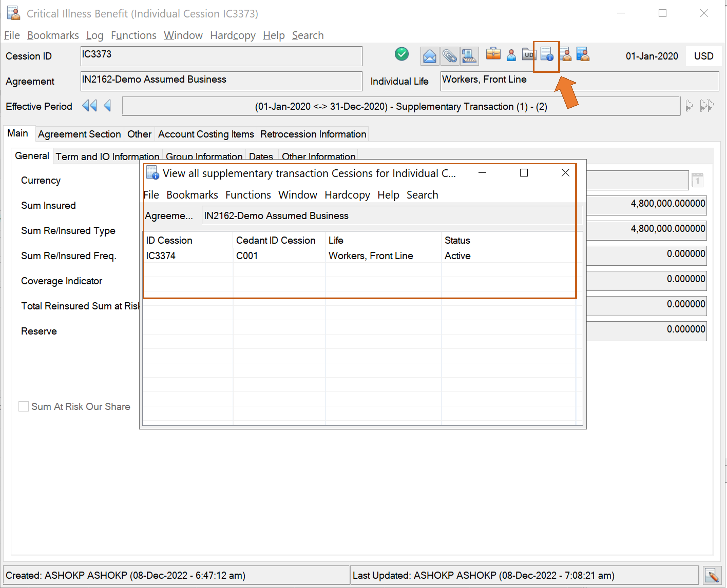Click the green checkmark status icon
This screenshot has height=588, width=727.
(x=401, y=54)
